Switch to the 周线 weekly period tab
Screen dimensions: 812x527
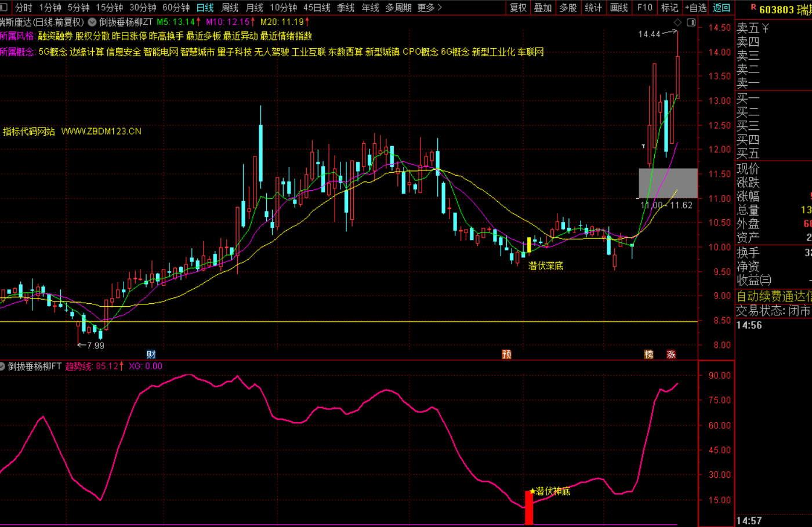pyautogui.click(x=230, y=8)
